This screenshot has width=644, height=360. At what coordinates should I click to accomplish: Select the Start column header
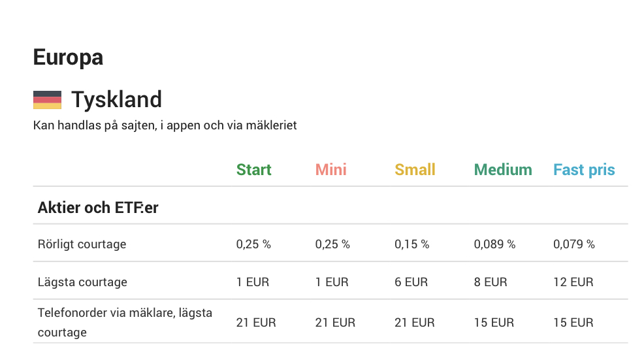pos(254,170)
